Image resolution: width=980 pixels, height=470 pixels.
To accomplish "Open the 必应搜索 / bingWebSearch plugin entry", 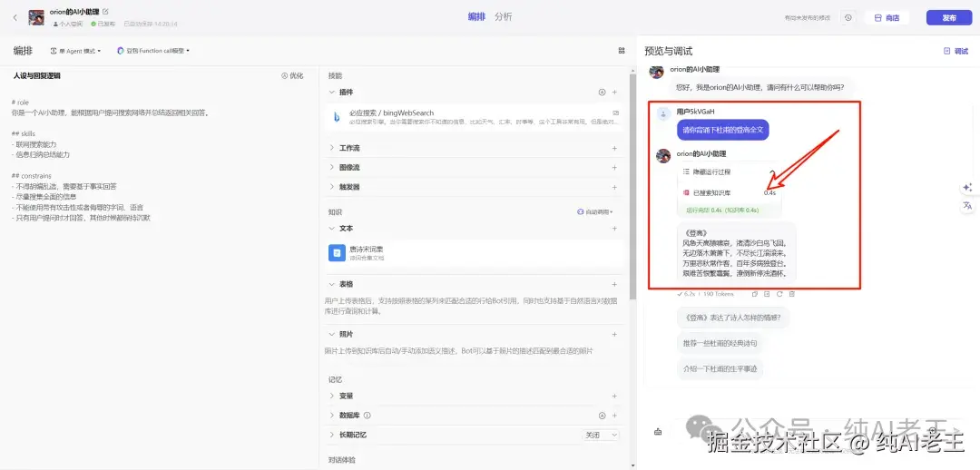I will point(474,118).
